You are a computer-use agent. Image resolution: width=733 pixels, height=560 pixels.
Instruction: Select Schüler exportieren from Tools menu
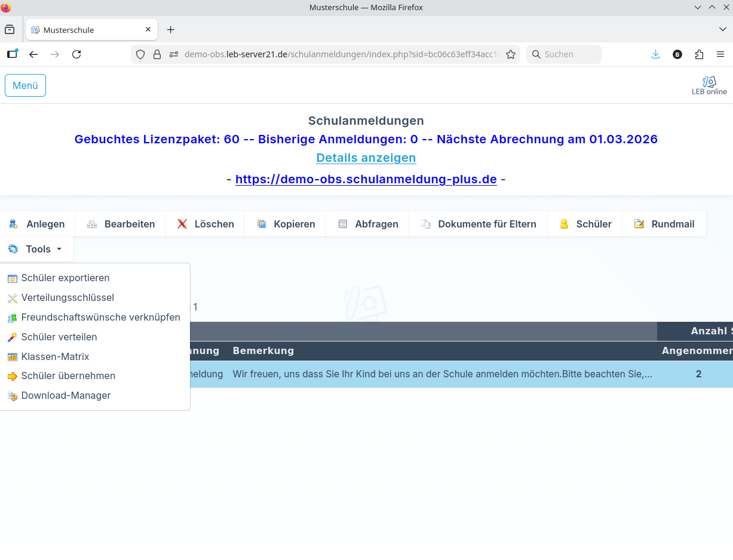65,278
